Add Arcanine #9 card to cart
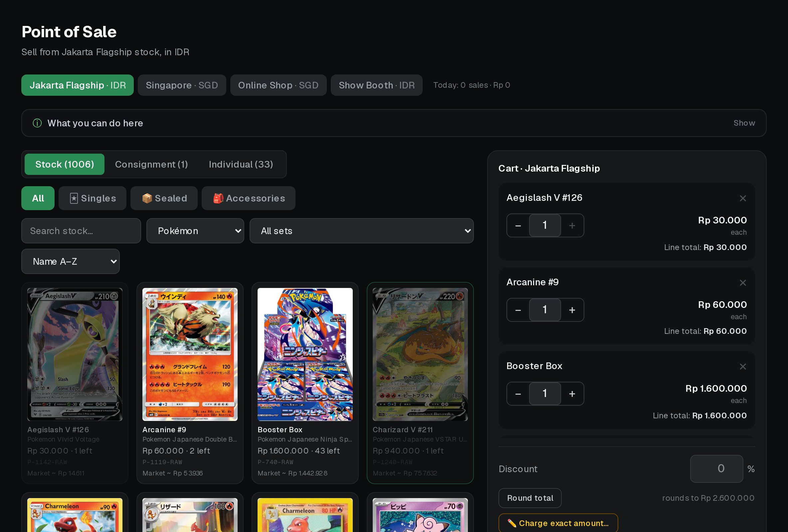788x532 pixels. [190, 383]
